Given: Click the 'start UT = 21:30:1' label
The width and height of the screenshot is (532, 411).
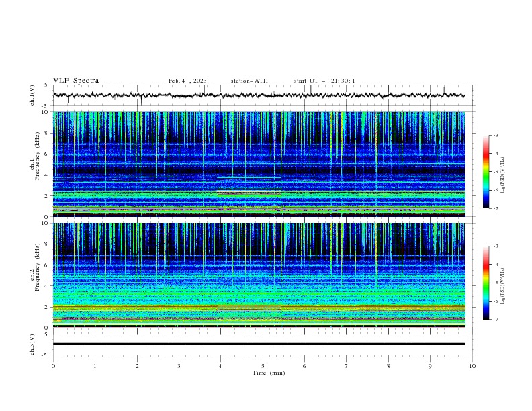Looking at the screenshot, I should (324, 81).
